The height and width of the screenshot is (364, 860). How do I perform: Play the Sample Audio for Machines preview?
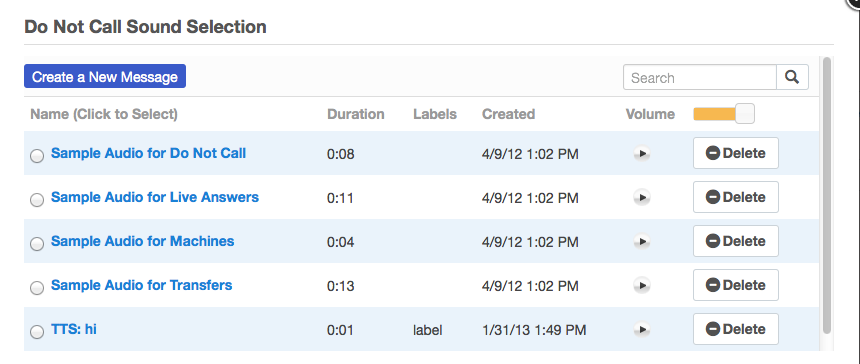(642, 241)
